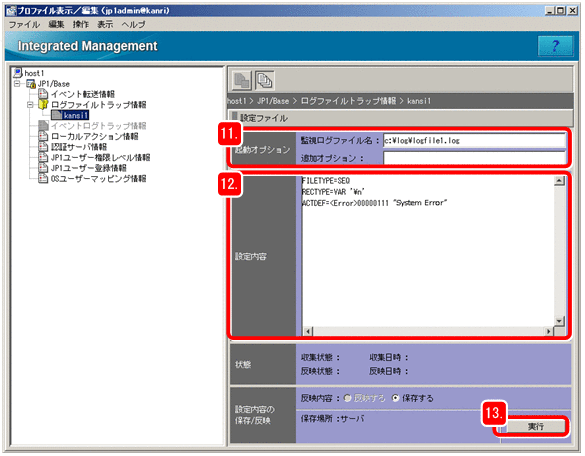Select the 反映する radio button
This screenshot has width=585, height=456.
[347, 398]
